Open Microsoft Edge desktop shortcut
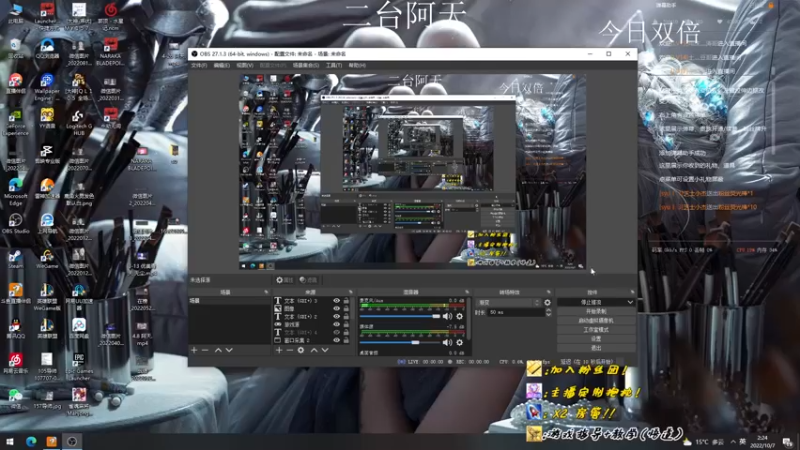Screen dimensions: 800x450 click(15, 191)
